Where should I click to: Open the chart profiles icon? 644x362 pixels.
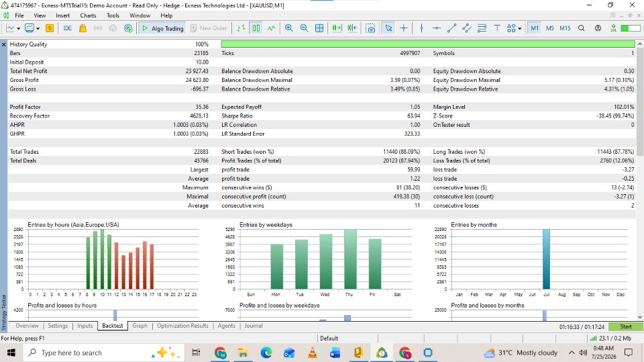click(x=29, y=28)
